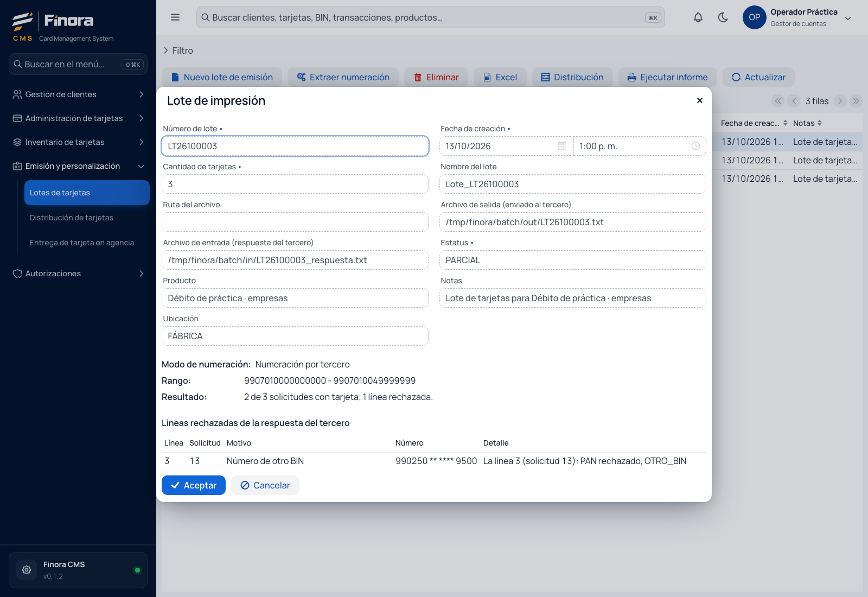Collapse Emisión y personalización section
868x597 pixels.
78,166
